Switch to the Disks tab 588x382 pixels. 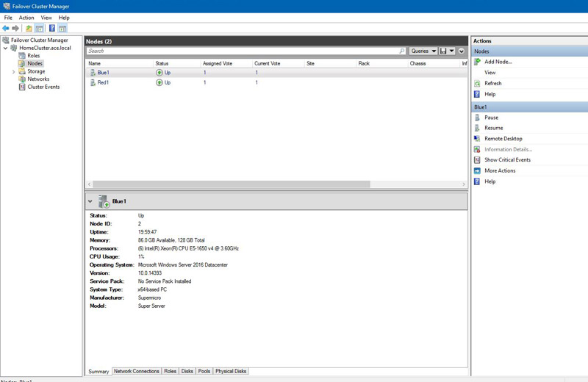click(x=187, y=371)
